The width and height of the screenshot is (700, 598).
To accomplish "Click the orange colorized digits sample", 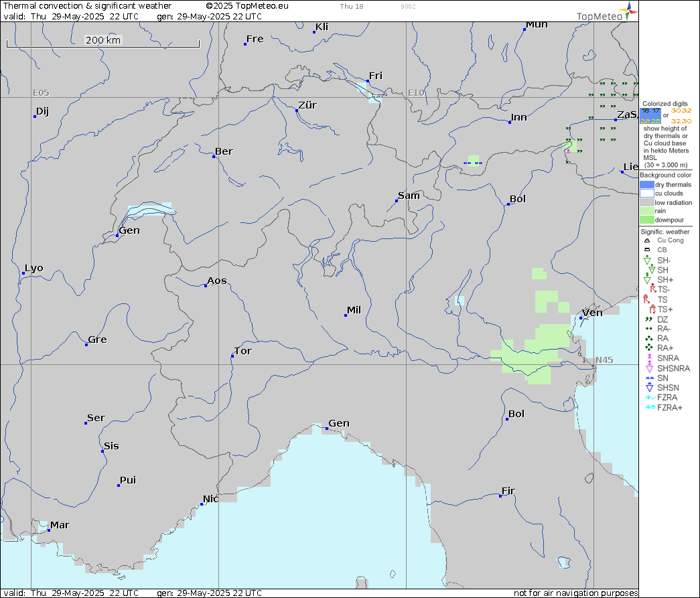I will click(681, 116).
